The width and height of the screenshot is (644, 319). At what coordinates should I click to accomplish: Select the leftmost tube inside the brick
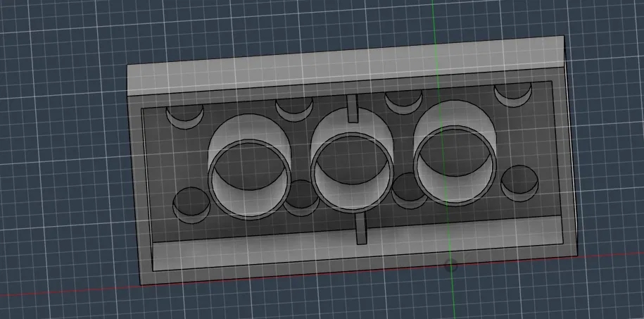(x=250, y=168)
